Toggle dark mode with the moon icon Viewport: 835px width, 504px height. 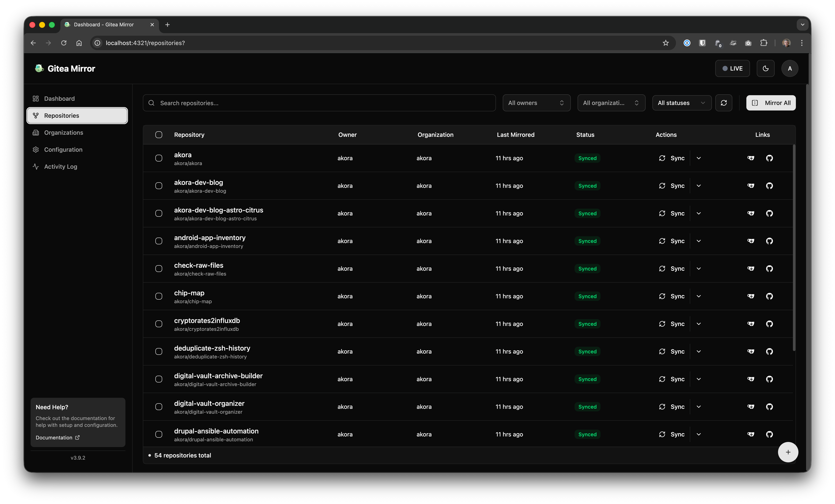[x=765, y=68]
